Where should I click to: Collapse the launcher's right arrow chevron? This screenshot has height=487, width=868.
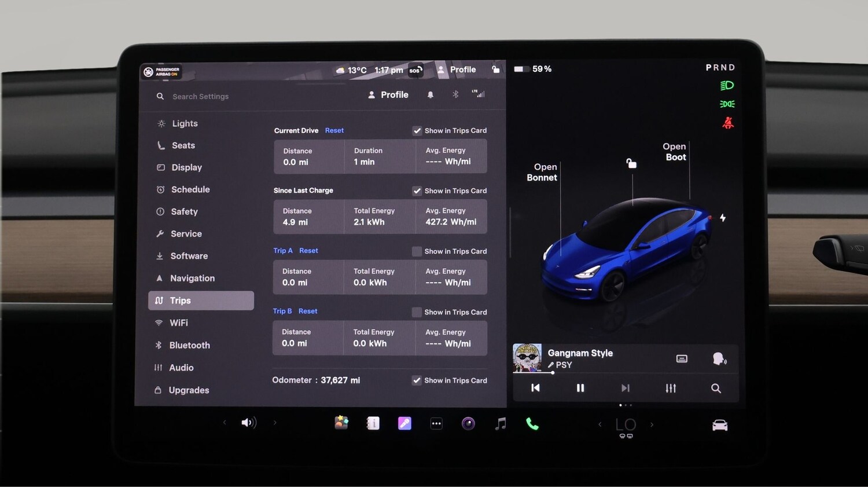(x=275, y=423)
